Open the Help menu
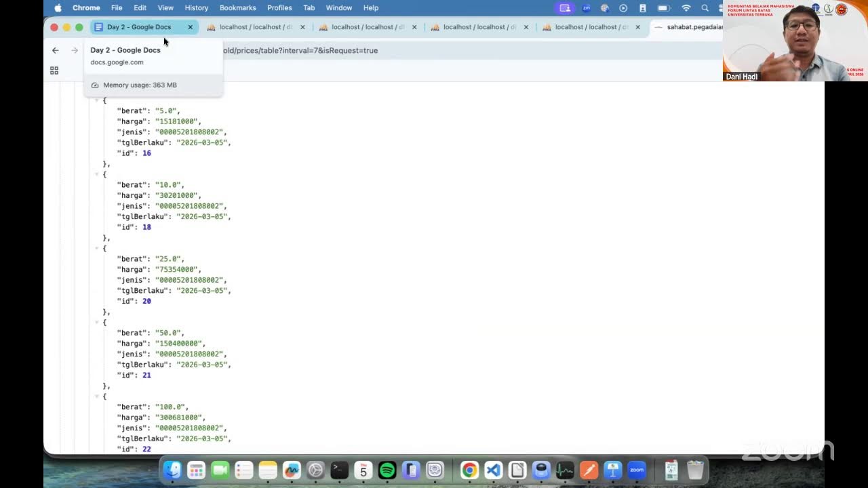 pyautogui.click(x=371, y=8)
